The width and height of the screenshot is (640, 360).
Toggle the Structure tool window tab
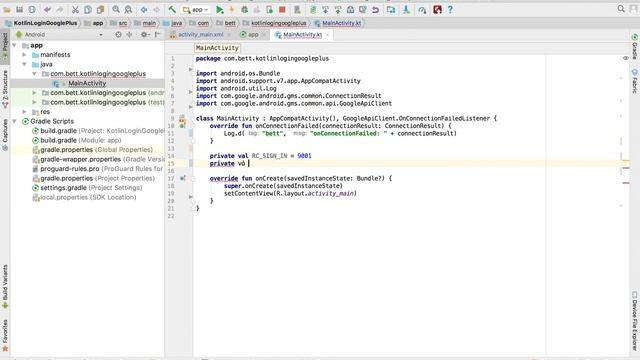point(5,89)
